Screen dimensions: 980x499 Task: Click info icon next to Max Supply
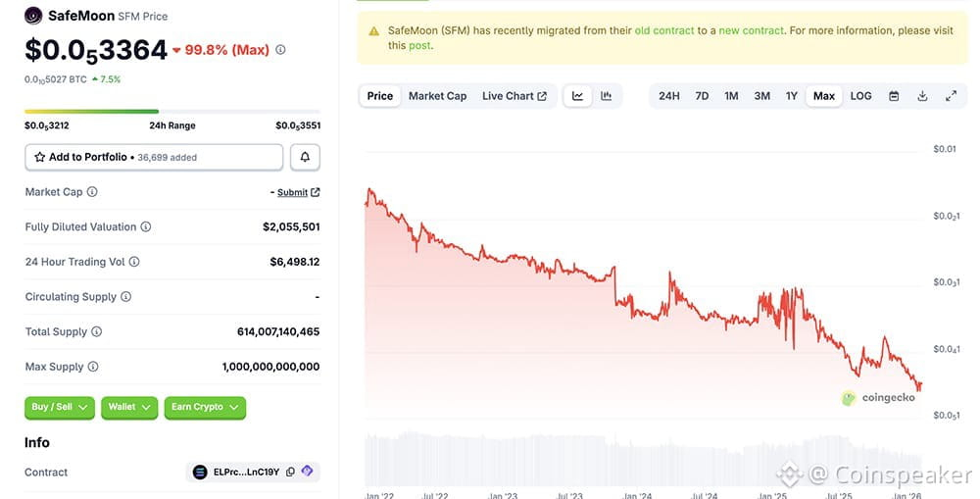[x=93, y=367]
